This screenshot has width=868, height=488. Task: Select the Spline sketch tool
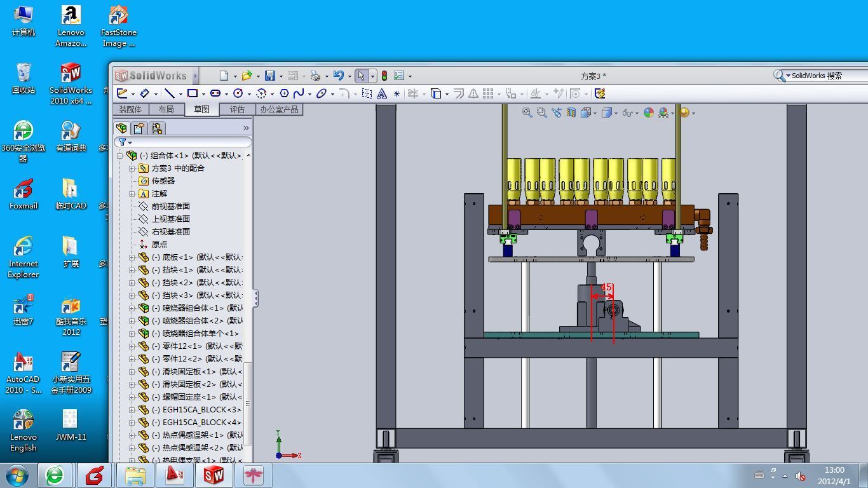pyautogui.click(x=299, y=93)
